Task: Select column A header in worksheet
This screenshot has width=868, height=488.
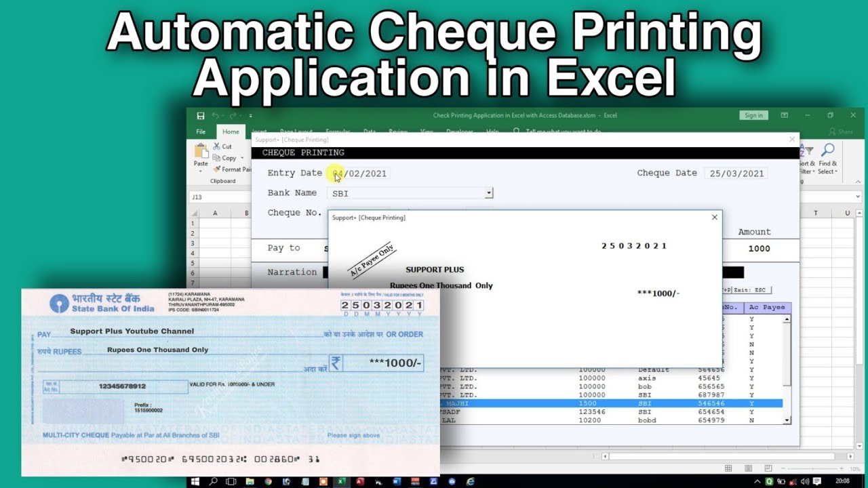Action: (x=215, y=213)
